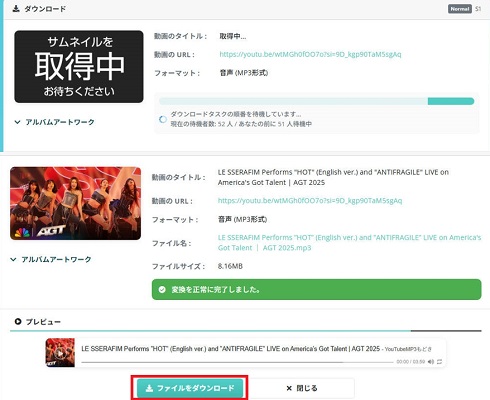The height and width of the screenshot is (400, 490).
Task: Expand アルバムアートワーク under the AGT thumbnail
Action: [51, 259]
